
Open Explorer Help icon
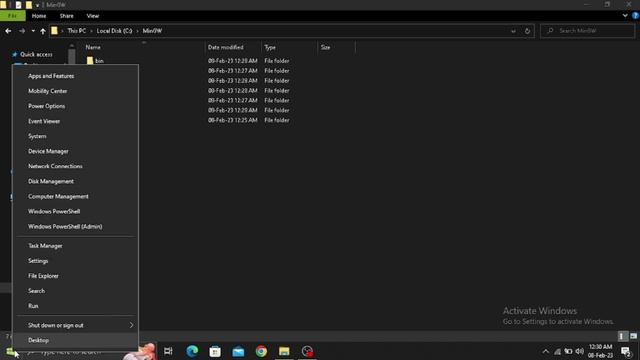[x=636, y=16]
